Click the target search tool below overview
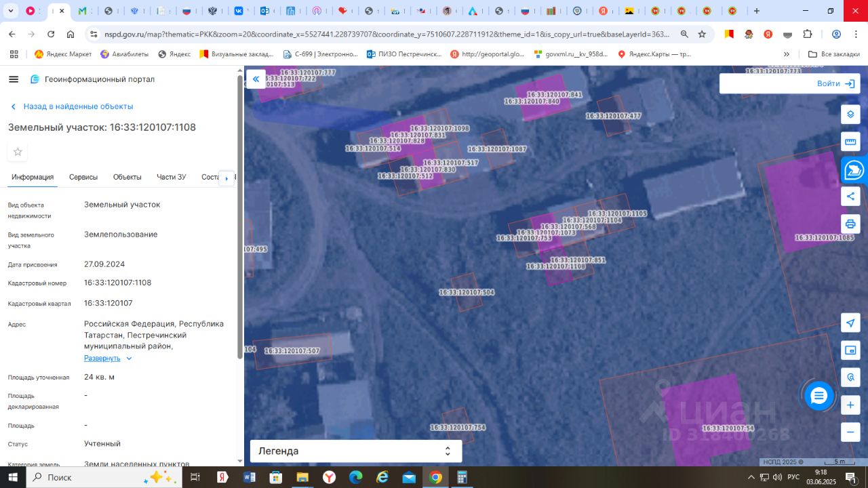The height and width of the screenshot is (488, 868). (x=850, y=378)
